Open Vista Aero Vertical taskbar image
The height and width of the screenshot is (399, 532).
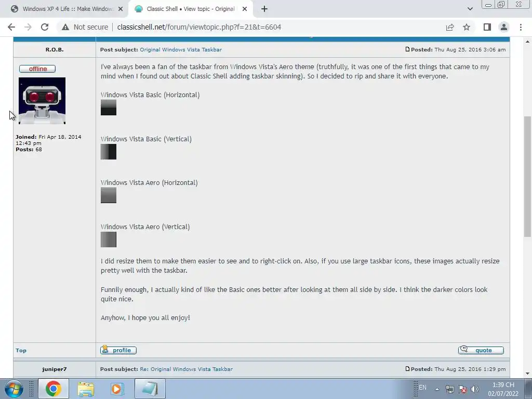tap(109, 240)
